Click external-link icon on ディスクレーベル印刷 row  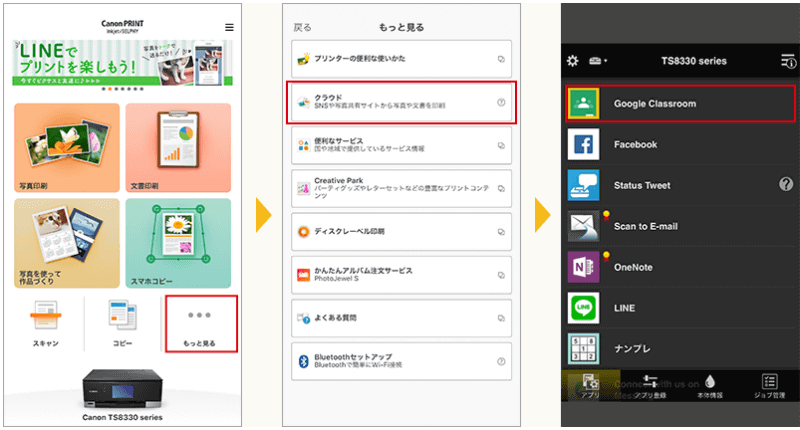501,232
